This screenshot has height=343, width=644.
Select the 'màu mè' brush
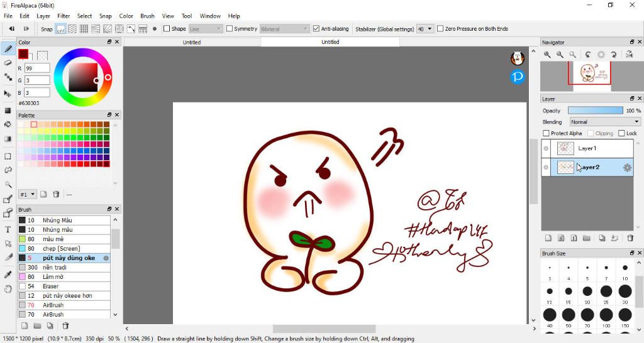[64, 239]
